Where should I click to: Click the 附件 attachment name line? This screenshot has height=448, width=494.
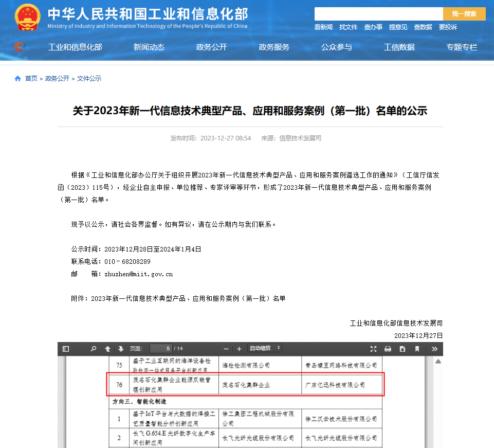[178, 298]
